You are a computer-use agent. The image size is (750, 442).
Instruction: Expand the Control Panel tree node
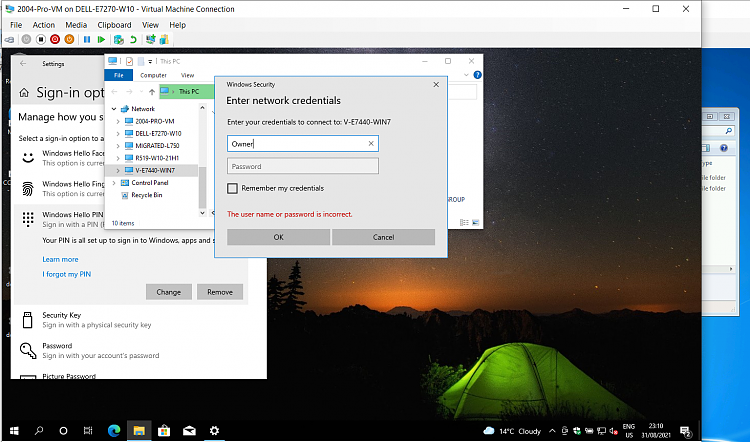click(114, 183)
